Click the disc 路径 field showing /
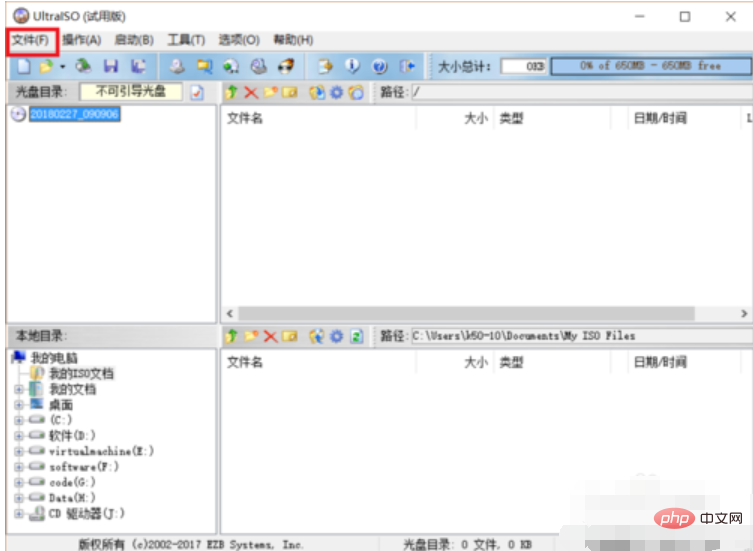This screenshot has width=753, height=551. tap(582, 92)
